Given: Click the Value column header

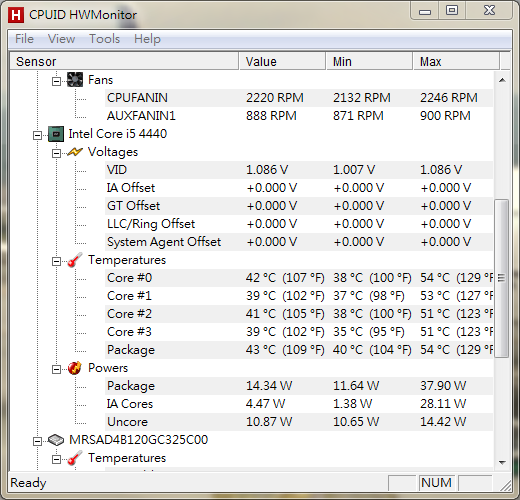Looking at the screenshot, I should (x=282, y=61).
